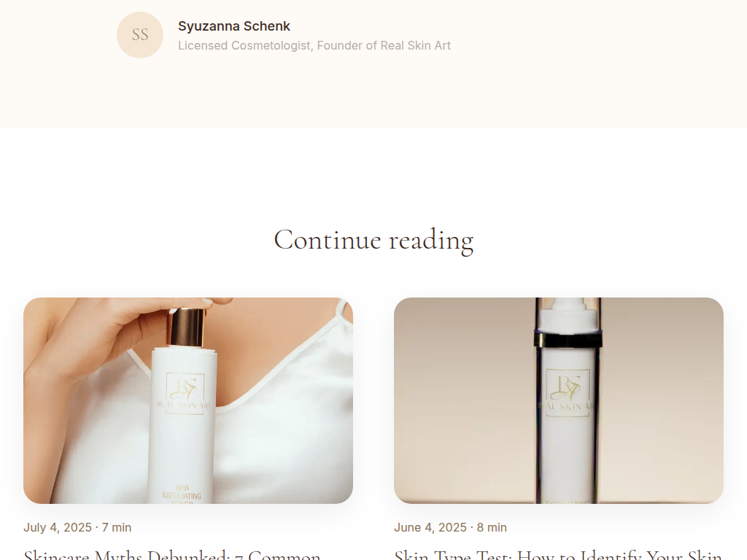The height and width of the screenshot is (560, 747).
Task: Select the Licensed Cosmetologist subtitle text
Action: [314, 46]
